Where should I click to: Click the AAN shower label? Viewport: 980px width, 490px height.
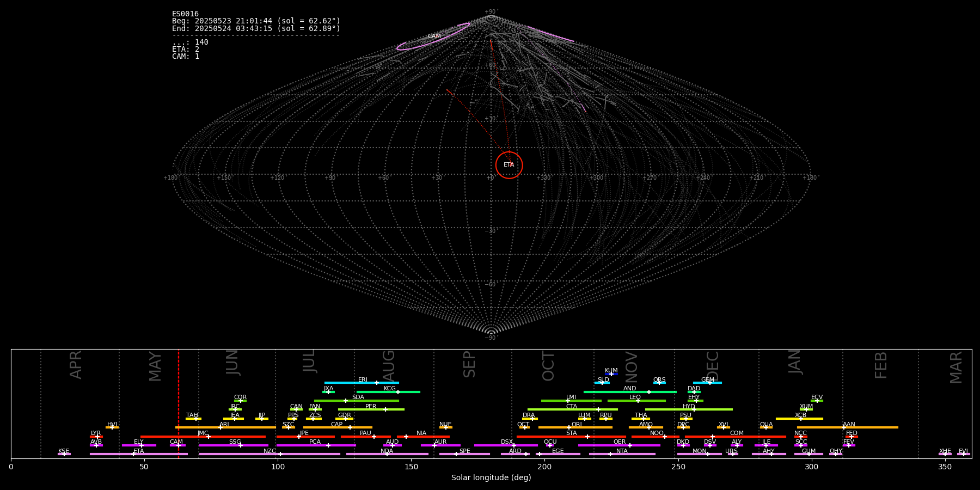(849, 424)
